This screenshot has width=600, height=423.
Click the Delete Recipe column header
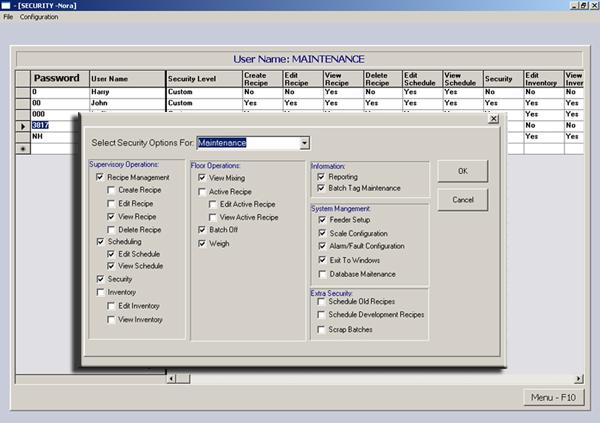click(x=383, y=78)
